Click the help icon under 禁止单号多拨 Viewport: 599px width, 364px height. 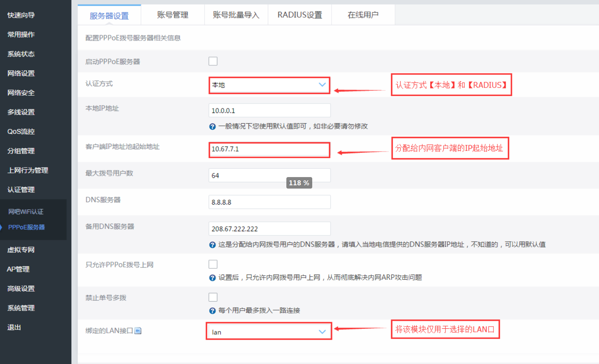(x=212, y=310)
